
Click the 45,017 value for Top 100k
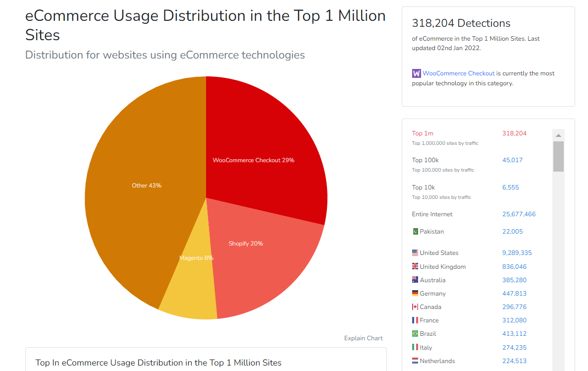click(512, 160)
